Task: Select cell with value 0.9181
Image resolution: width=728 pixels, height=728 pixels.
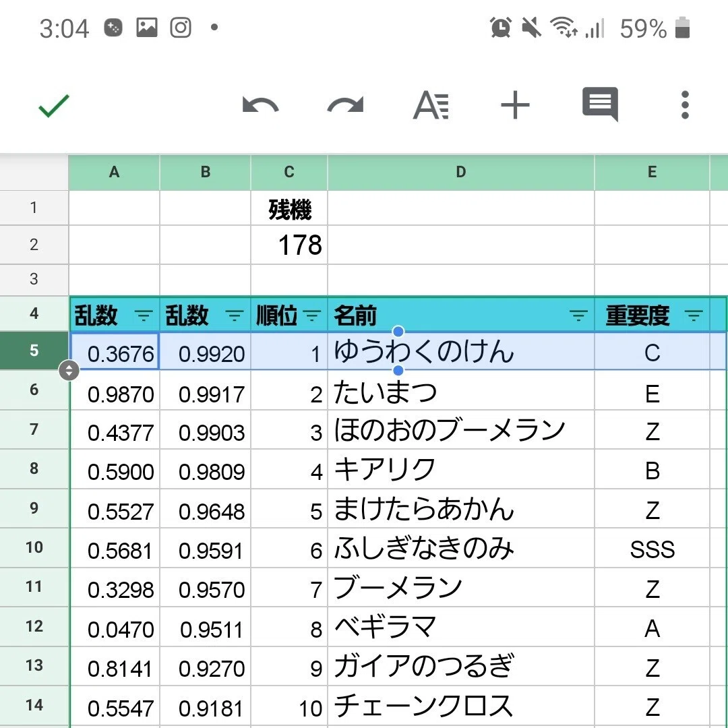Action: click(205, 706)
